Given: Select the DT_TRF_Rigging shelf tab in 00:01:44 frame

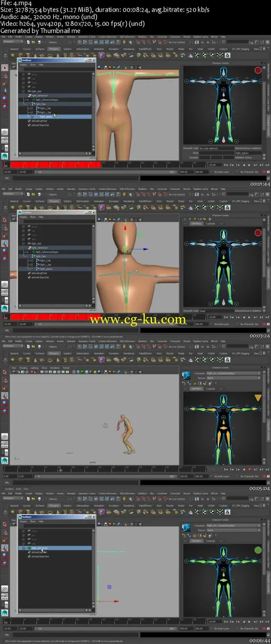Looking at the screenshot, I should click(x=240, y=49).
